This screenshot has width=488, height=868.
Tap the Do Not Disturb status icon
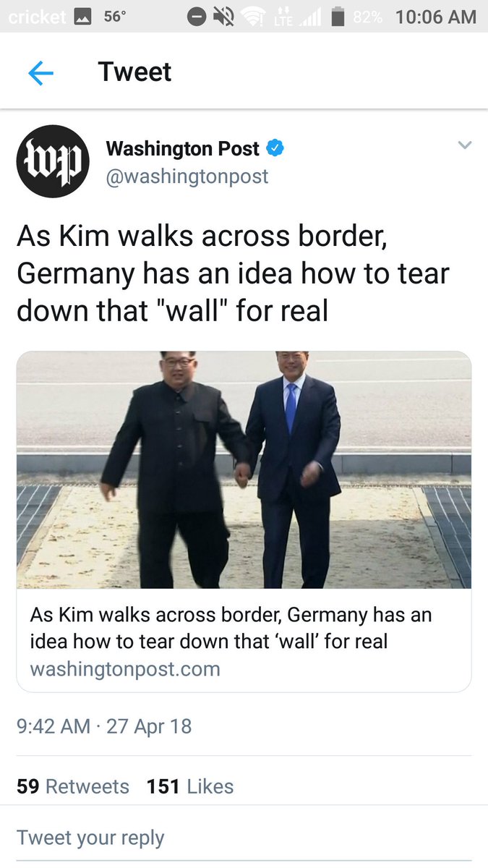pyautogui.click(x=196, y=17)
